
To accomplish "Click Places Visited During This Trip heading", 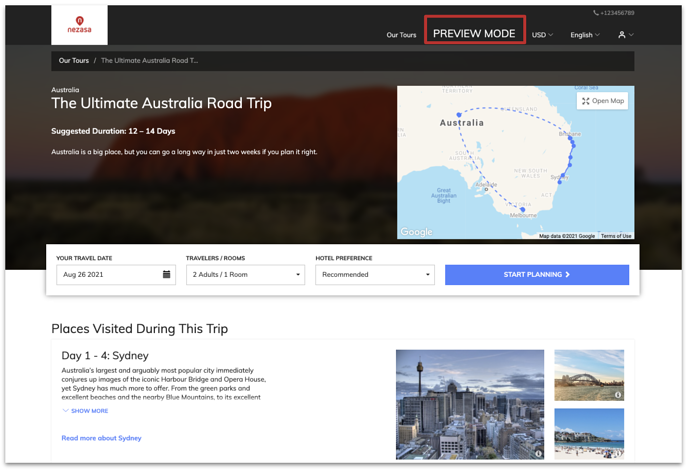I will pos(140,329).
